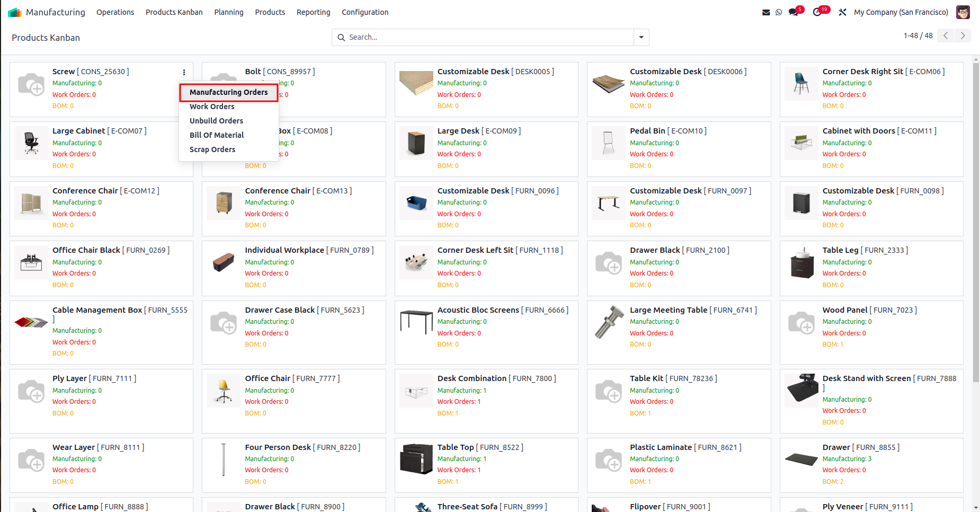Open Table Top Work Orders: 1 link
This screenshot has width=980, height=512.
click(x=459, y=470)
